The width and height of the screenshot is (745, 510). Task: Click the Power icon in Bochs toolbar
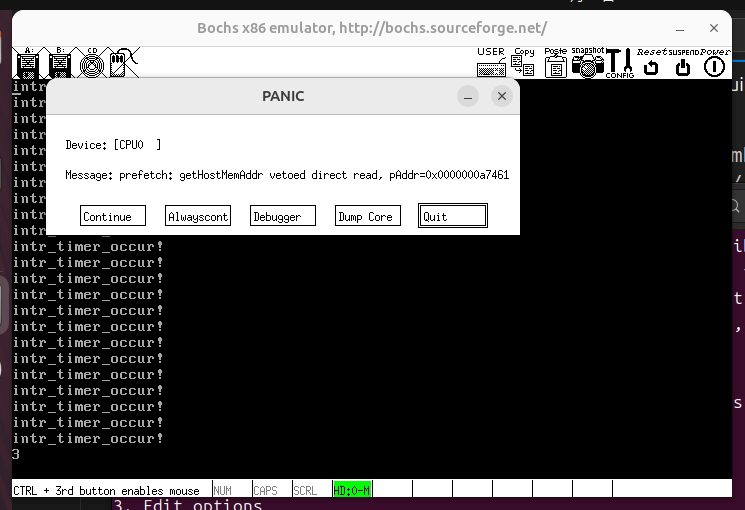715,62
